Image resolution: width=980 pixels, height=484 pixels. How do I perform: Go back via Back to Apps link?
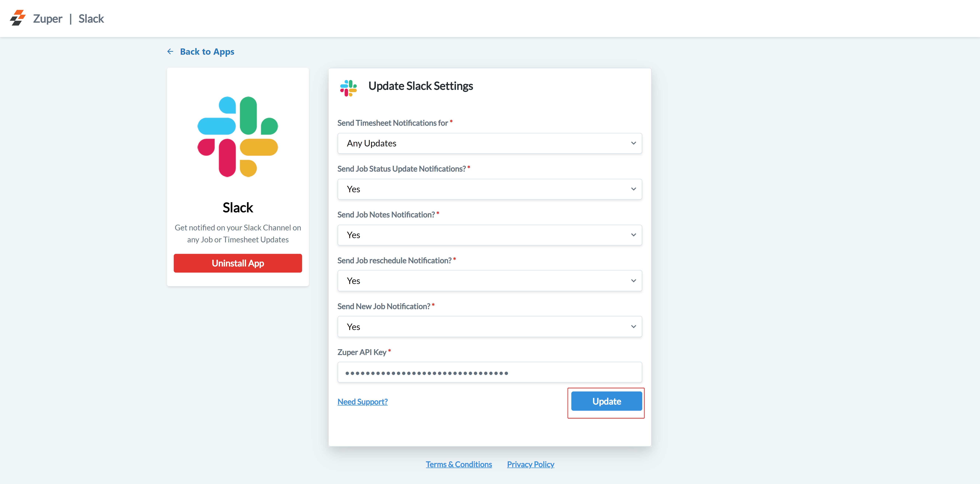(x=207, y=52)
